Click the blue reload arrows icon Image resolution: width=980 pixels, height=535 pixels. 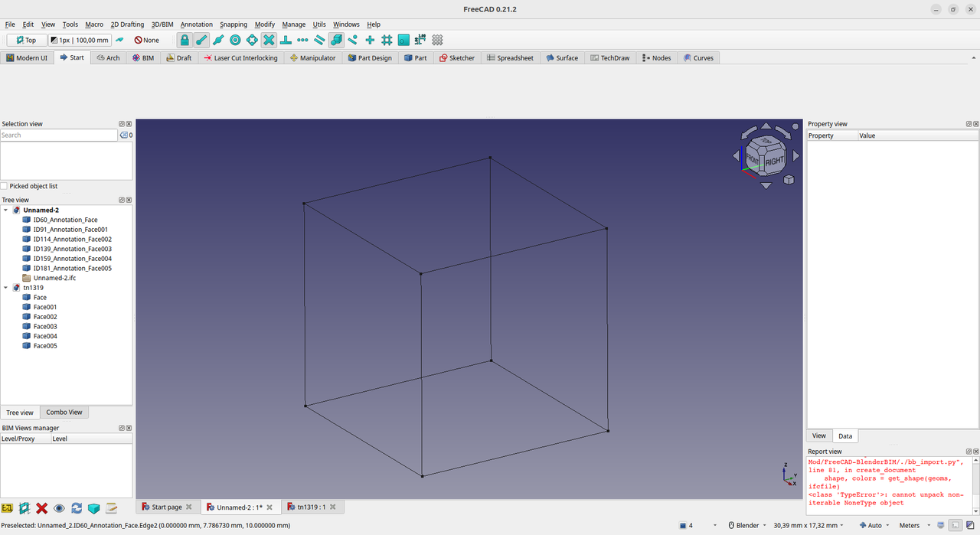tap(77, 508)
